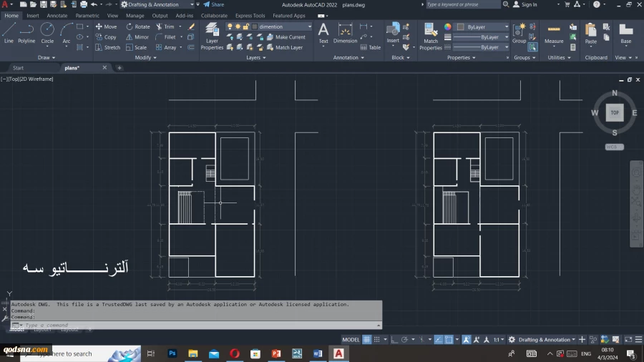Viewport: 644px width, 362px height.
Task: Click the Move tool
Action: pos(107,26)
